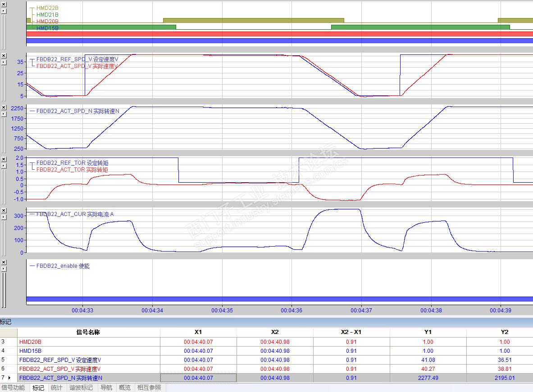The height and width of the screenshot is (392, 533).
Task: Click FBDB22_ACT_CUR 实际电流 legend
Action: point(75,214)
